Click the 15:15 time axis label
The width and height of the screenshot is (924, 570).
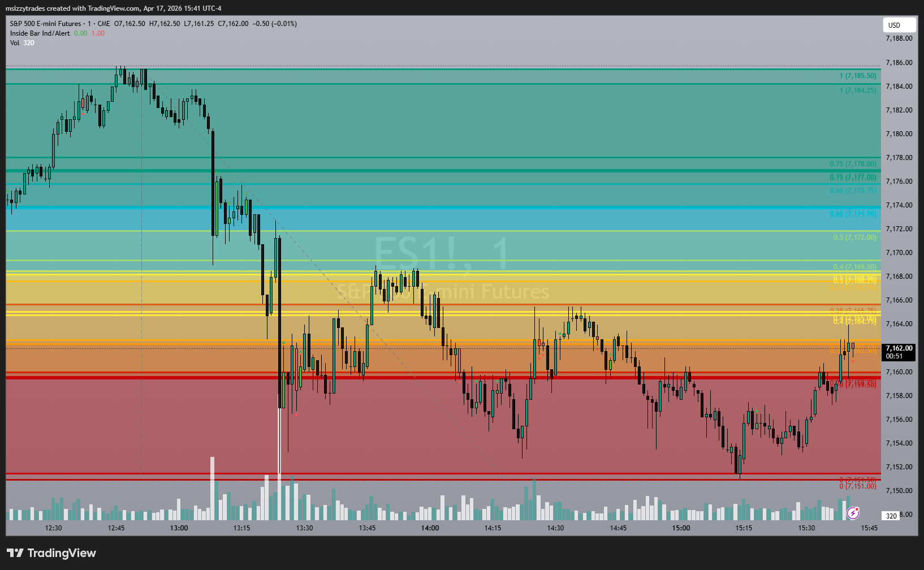pos(744,528)
